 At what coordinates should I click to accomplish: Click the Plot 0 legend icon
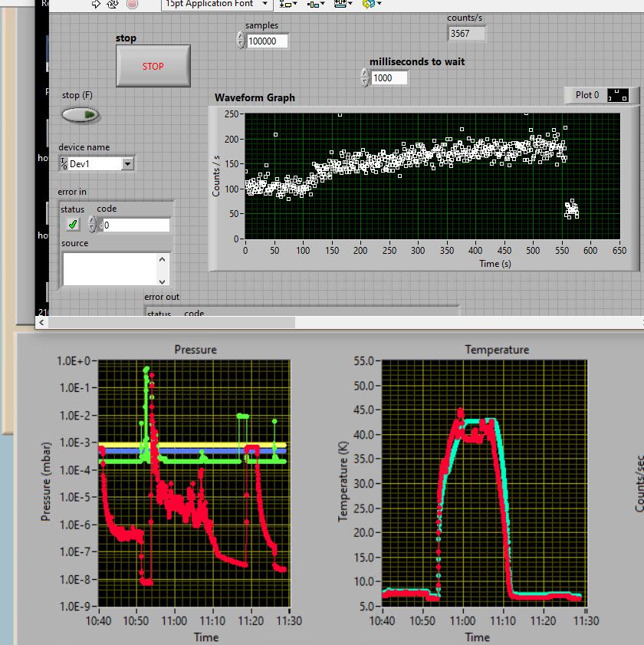618,95
